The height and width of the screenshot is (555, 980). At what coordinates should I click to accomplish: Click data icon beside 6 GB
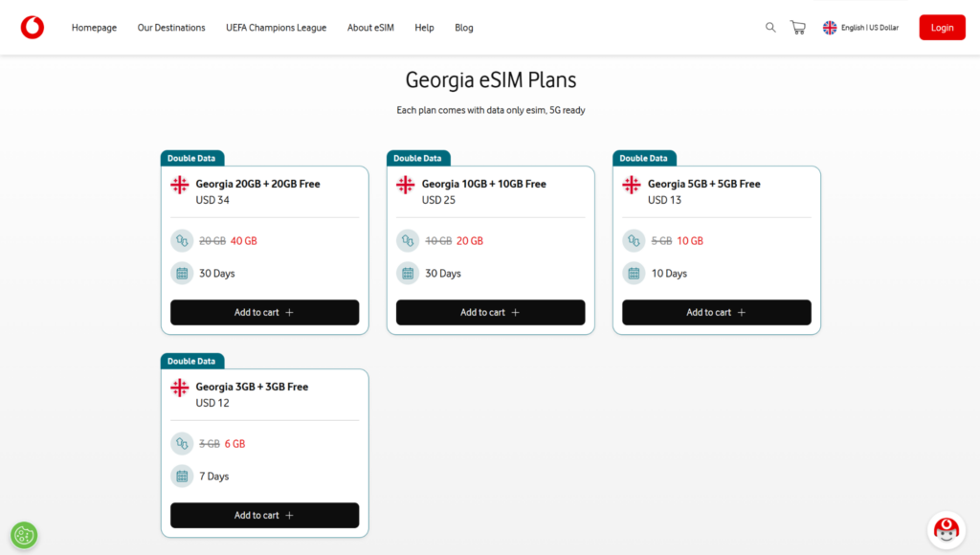tap(182, 444)
